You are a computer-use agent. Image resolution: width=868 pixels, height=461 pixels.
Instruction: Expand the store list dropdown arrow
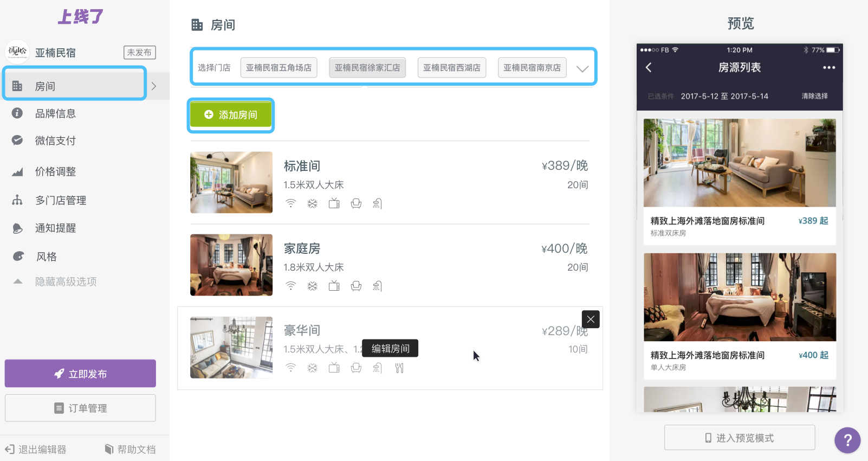pyautogui.click(x=582, y=69)
